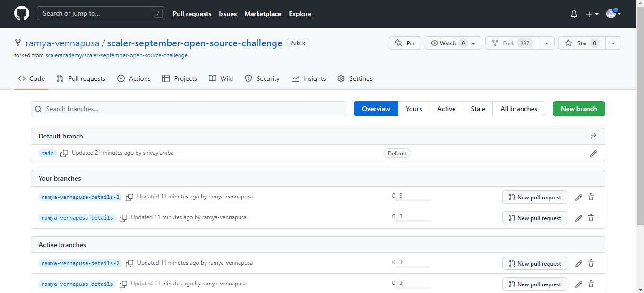
Task: New pull request for ramya-vennapusa-details in Your branches
Action: [x=535, y=218]
